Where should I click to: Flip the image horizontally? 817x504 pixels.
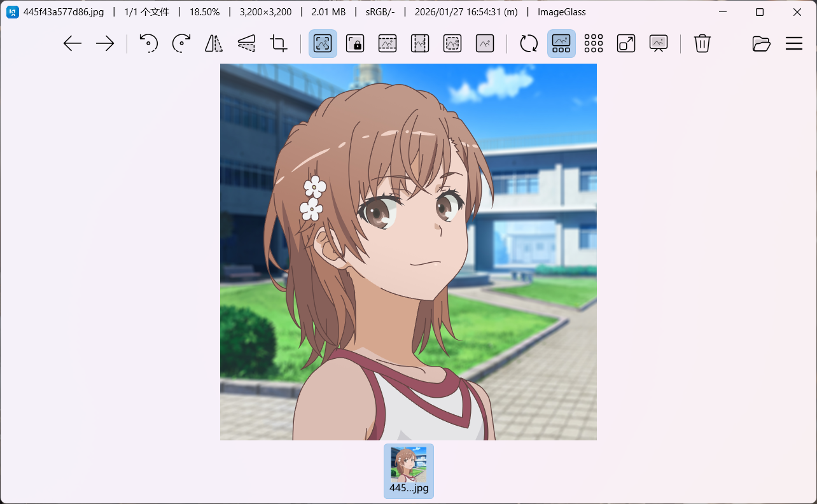click(214, 44)
